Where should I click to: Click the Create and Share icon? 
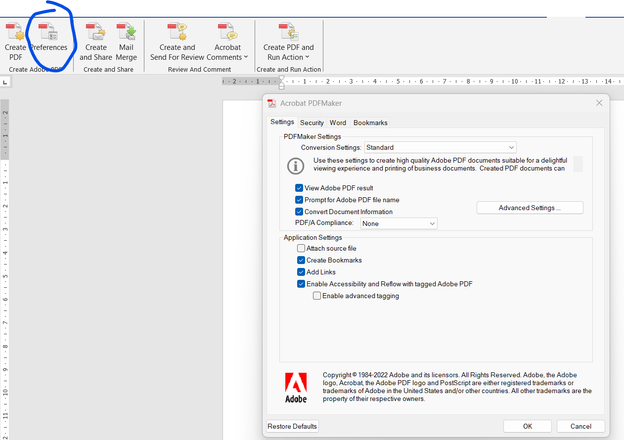[96, 32]
